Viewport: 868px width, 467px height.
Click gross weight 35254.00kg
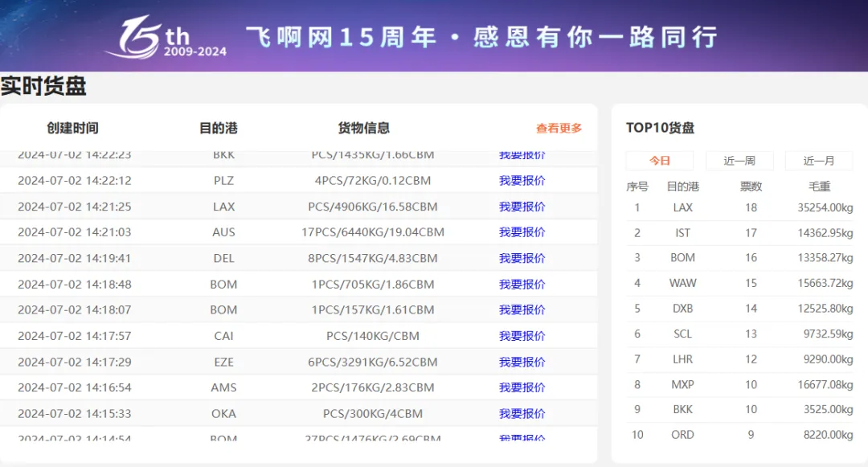pos(825,207)
